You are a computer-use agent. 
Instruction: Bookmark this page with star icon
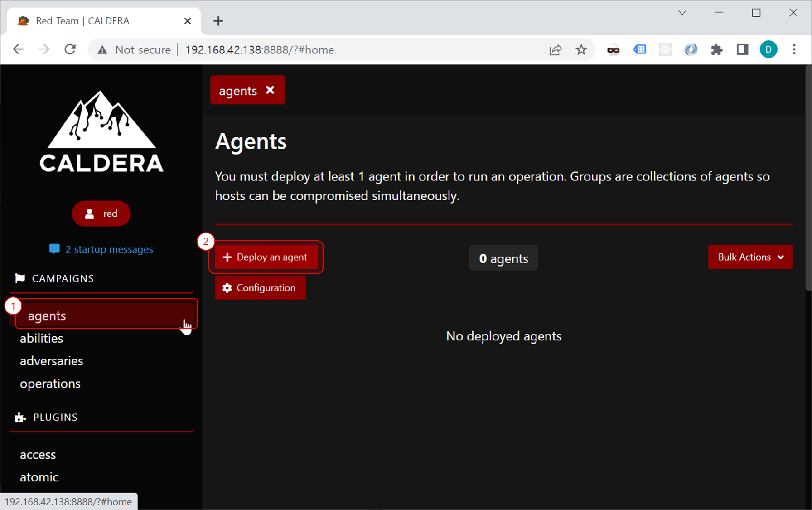[x=581, y=50]
